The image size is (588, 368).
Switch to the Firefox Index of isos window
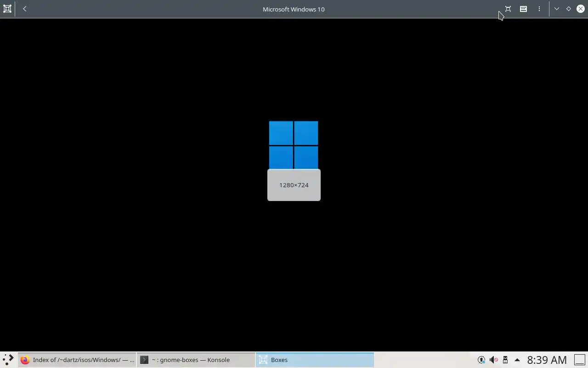77,360
